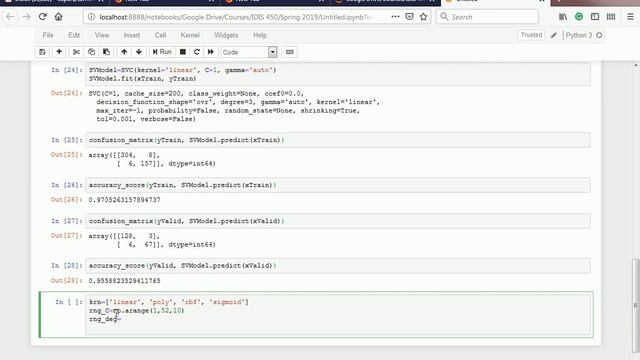Open the page actions three-dots menu
The width and height of the screenshot is (640, 360).
[x=395, y=17]
